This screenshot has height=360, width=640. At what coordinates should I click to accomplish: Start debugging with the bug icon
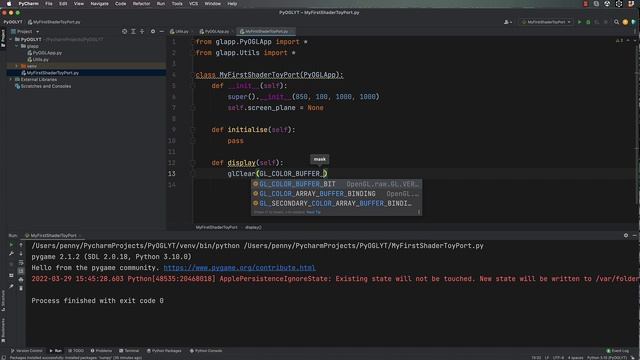(x=588, y=22)
